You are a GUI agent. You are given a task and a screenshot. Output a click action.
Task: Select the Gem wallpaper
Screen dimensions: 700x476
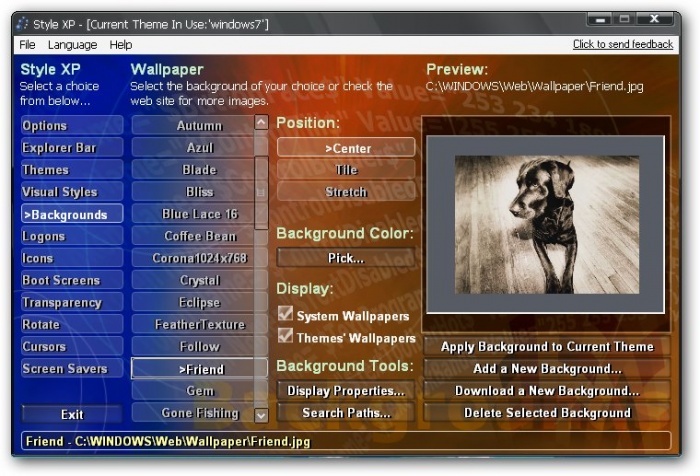point(193,391)
